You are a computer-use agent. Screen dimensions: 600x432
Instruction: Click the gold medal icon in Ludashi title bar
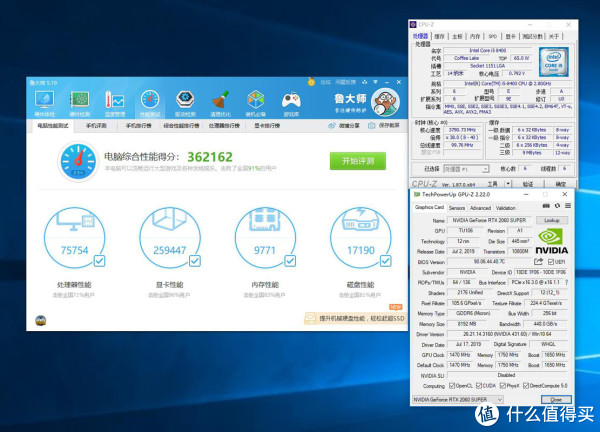point(311,82)
